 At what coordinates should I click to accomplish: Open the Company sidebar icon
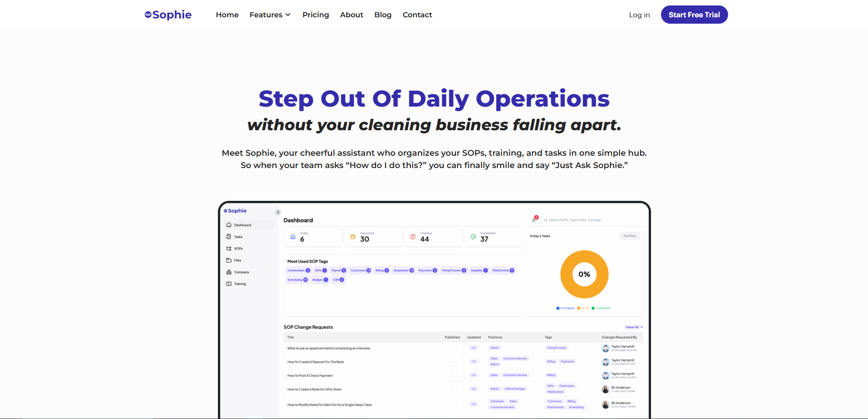[x=229, y=272]
